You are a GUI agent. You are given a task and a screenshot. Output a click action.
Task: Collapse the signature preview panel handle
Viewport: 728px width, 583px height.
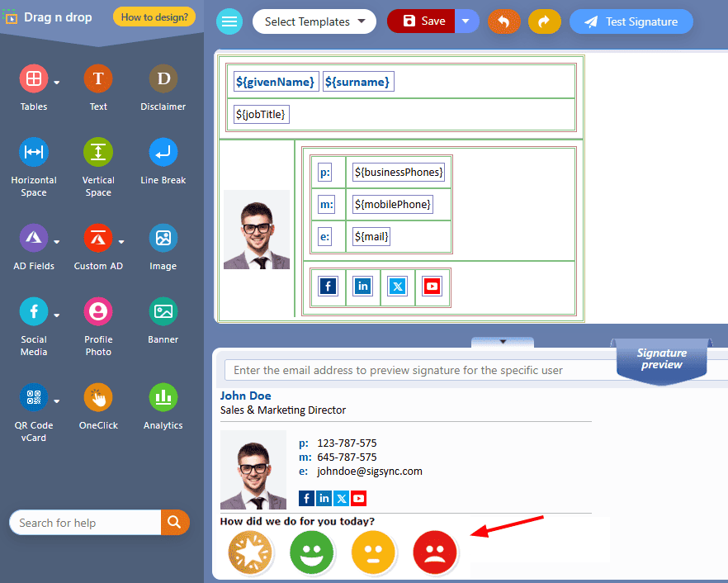[503, 342]
